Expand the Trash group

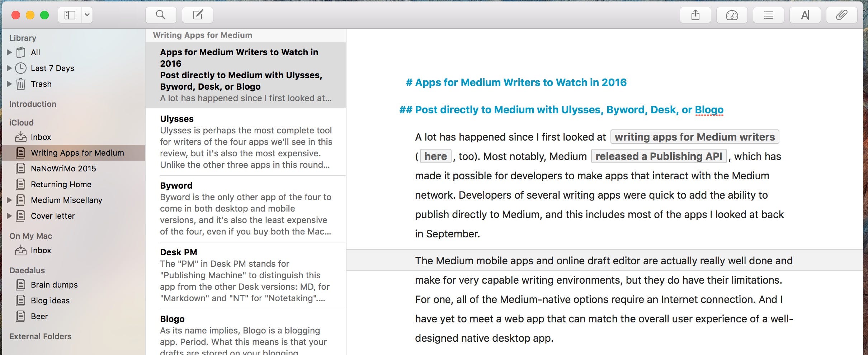9,84
